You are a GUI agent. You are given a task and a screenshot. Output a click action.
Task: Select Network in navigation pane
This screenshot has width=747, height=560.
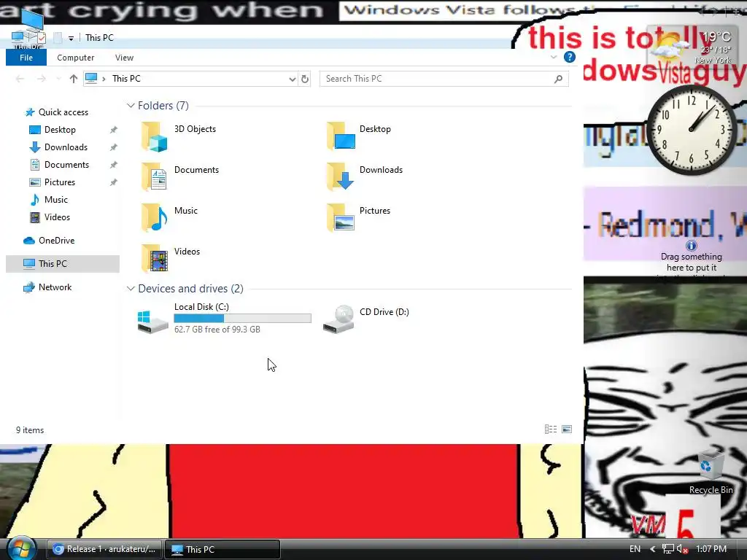coord(55,287)
